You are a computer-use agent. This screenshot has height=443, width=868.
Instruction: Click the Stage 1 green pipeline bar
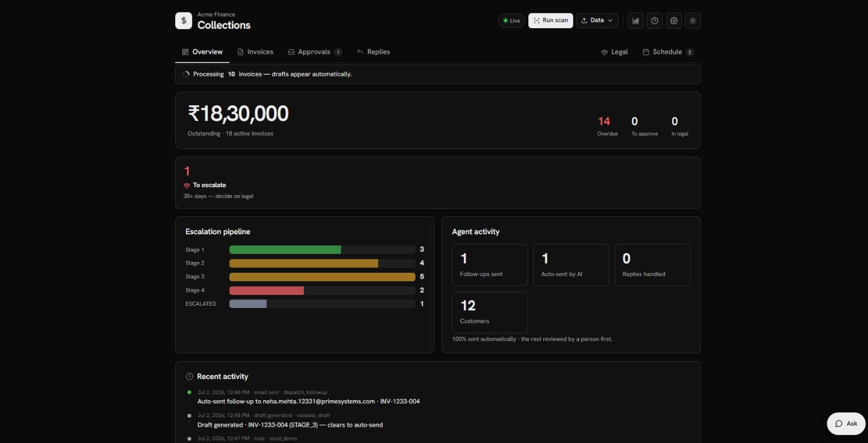click(285, 249)
